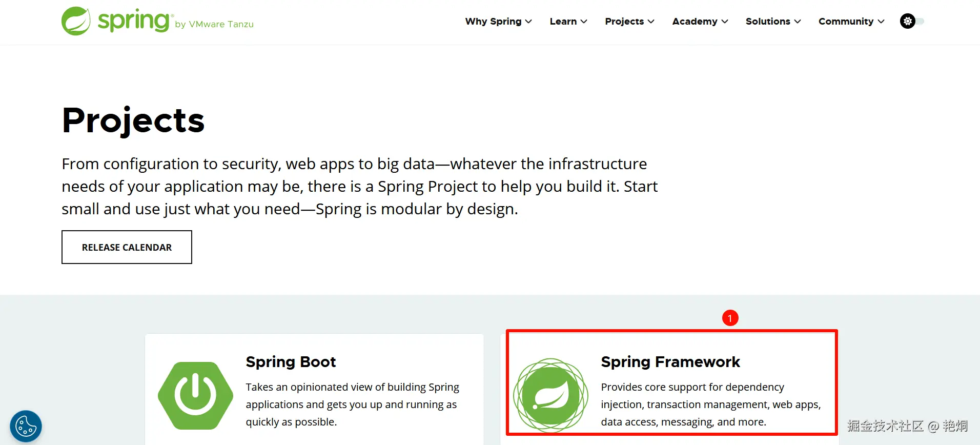This screenshot has width=980, height=445.
Task: Expand the Community dropdown arrow
Action: pos(881,22)
